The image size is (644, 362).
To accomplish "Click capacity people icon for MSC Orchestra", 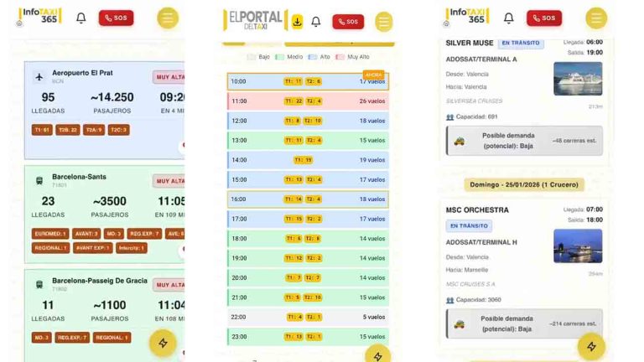I will coord(449,300).
